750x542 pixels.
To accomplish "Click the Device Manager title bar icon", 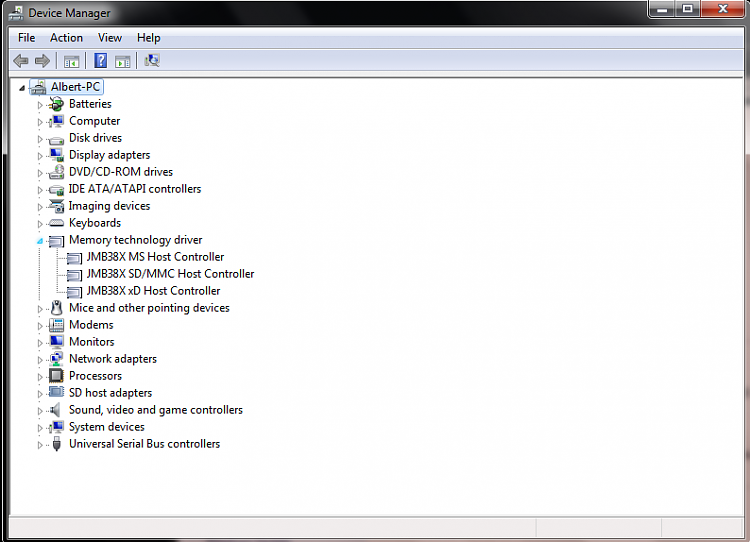I will click(16, 13).
